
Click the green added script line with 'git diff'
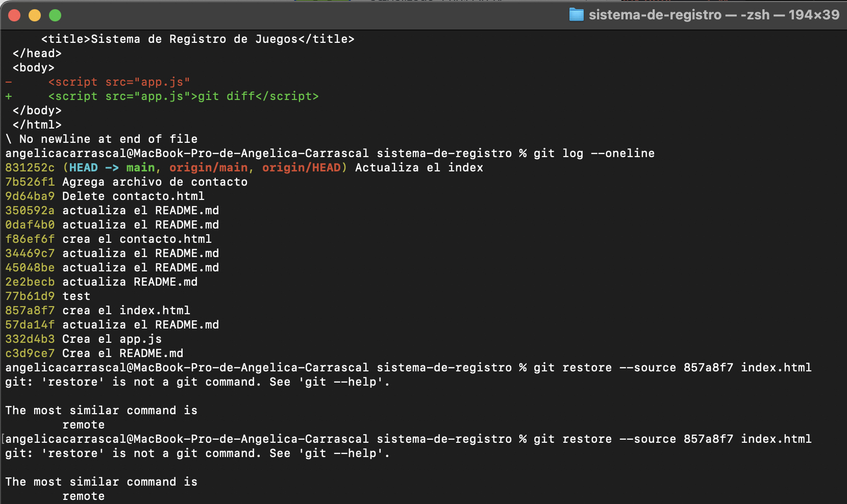click(162, 96)
